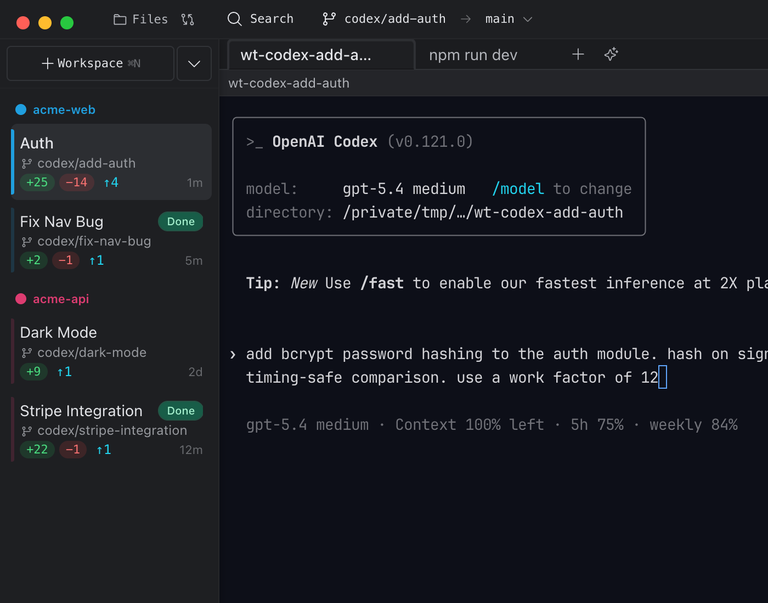This screenshot has width=768, height=603.
Task: Click the Search label in the toolbar
Action: (271, 19)
